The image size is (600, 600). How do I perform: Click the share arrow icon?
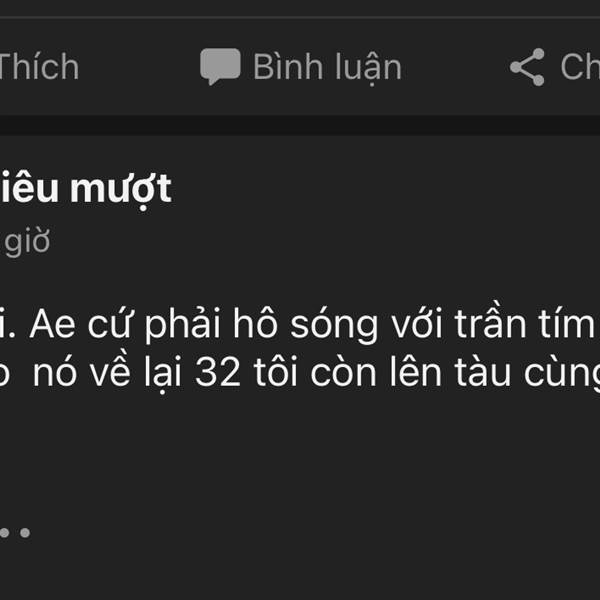(527, 67)
